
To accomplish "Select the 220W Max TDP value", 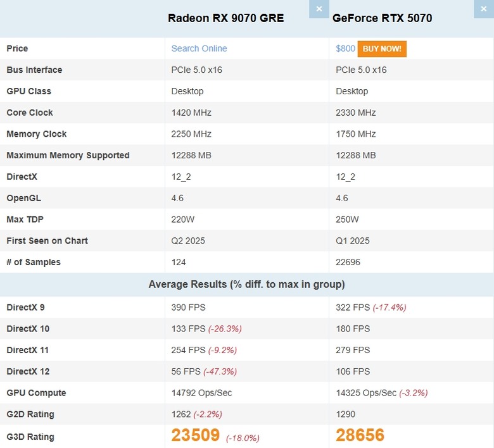I will click(183, 220).
